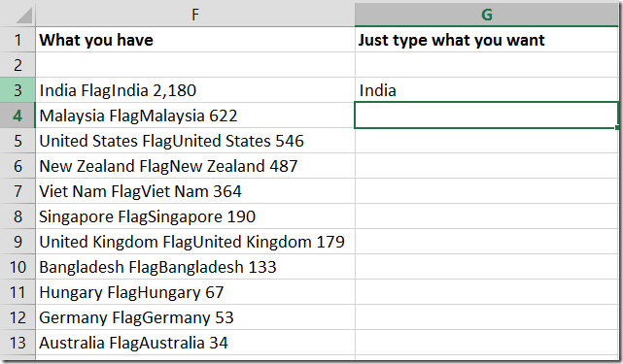This screenshot has height=364, width=623.
Task: Select empty cell G9 beside United Kingdom
Action: [x=486, y=242]
